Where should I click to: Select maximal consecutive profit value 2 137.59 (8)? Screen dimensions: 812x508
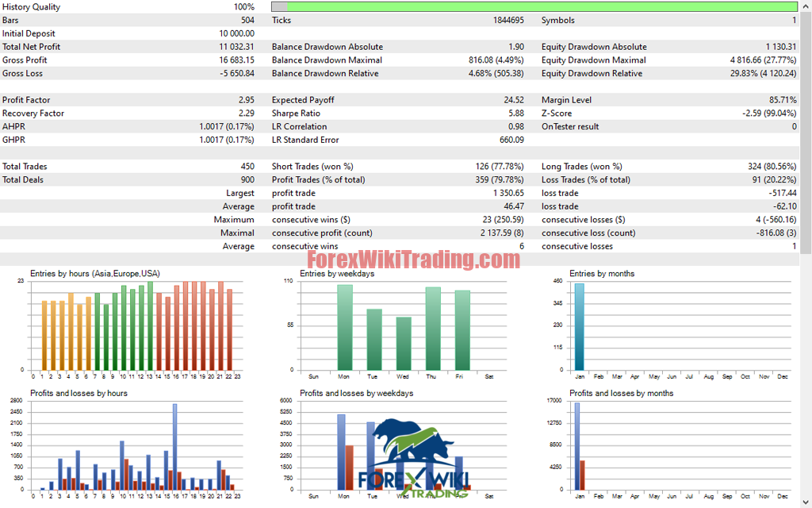502,233
